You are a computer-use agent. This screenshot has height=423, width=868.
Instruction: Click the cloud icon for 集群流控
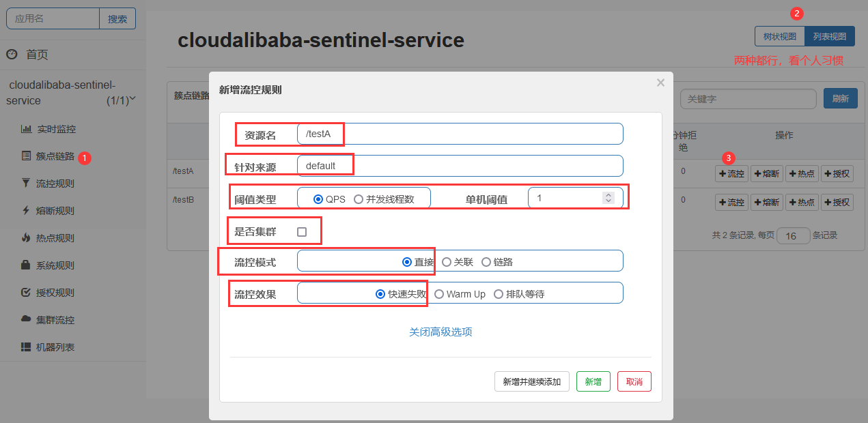click(x=26, y=319)
